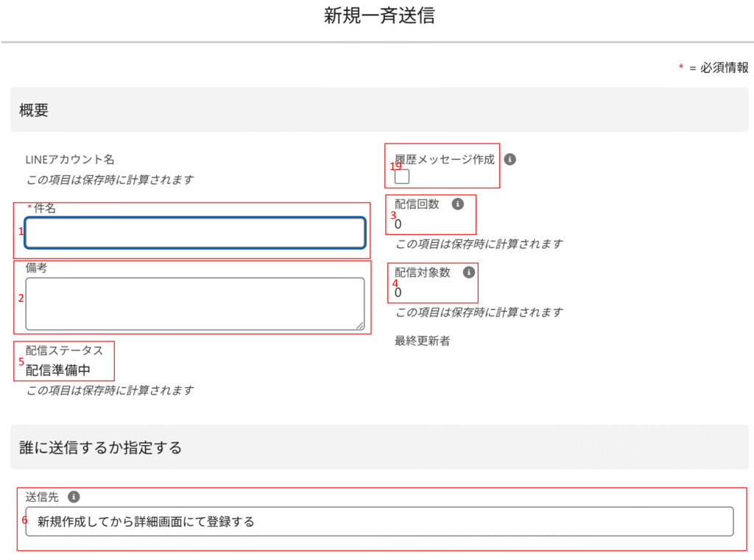Click the 件名 field label
754x560 pixels.
click(45, 208)
